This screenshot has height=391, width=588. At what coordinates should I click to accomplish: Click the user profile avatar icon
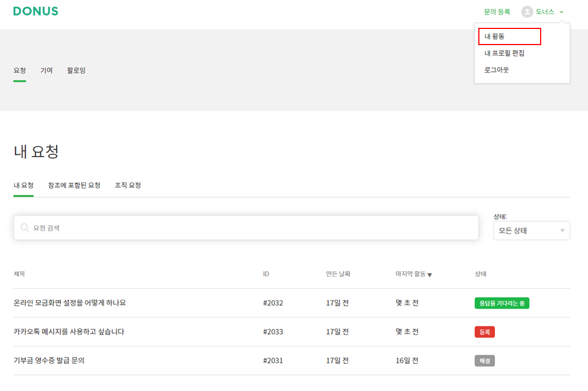(526, 11)
